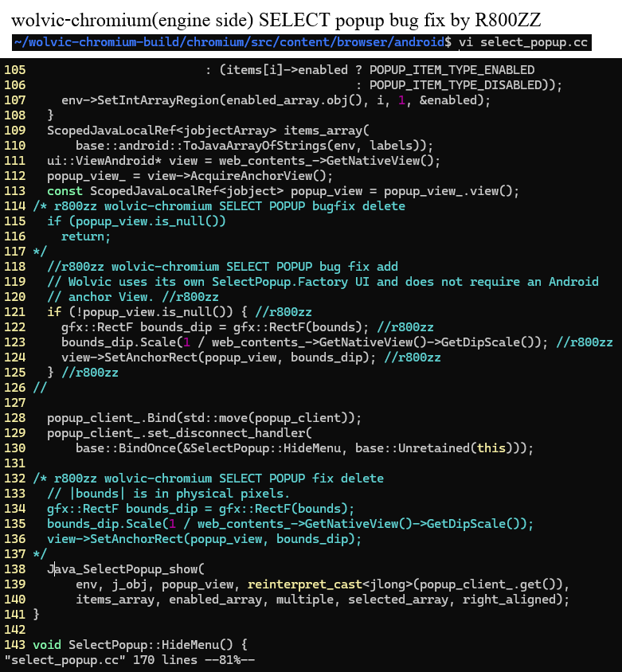Click line 107 env->SetIntArrayRegion call

pos(276,100)
